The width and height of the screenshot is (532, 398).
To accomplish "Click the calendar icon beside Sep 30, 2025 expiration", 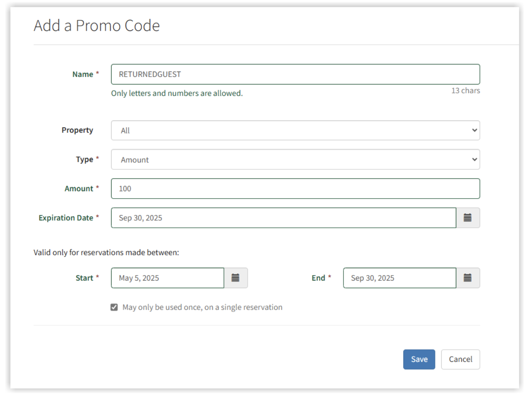I will [x=468, y=218].
